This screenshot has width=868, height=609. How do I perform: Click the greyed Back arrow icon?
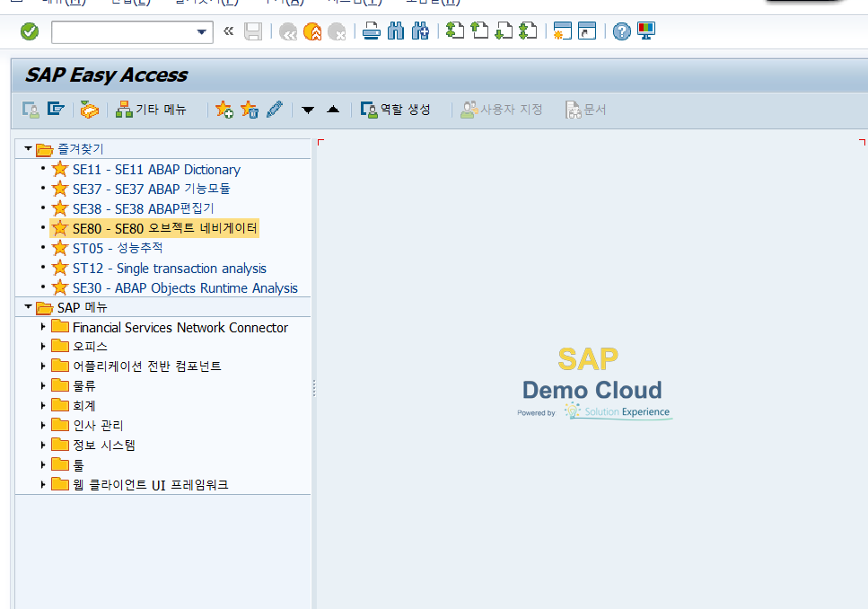pyautogui.click(x=288, y=31)
